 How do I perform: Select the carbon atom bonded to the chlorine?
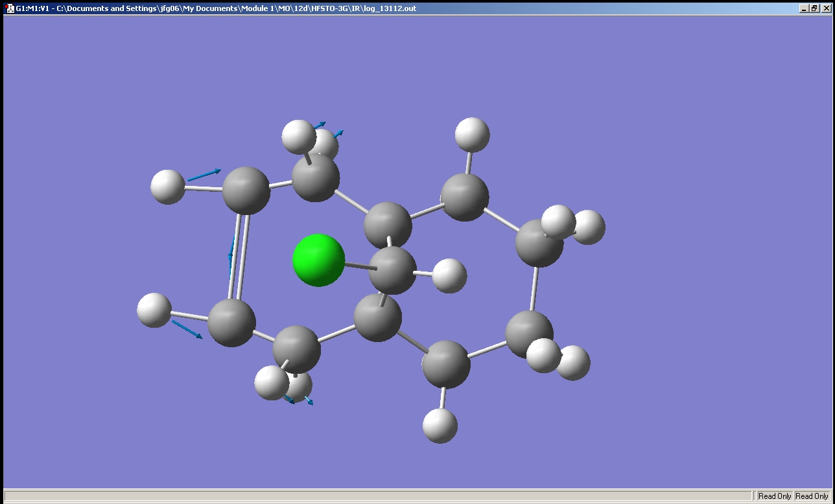[x=392, y=270]
